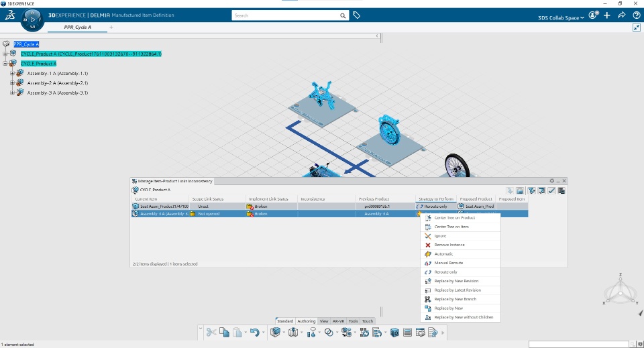Image resolution: width=644 pixels, height=348 pixels.
Task: Click the add plus icon in header
Action: point(607,15)
